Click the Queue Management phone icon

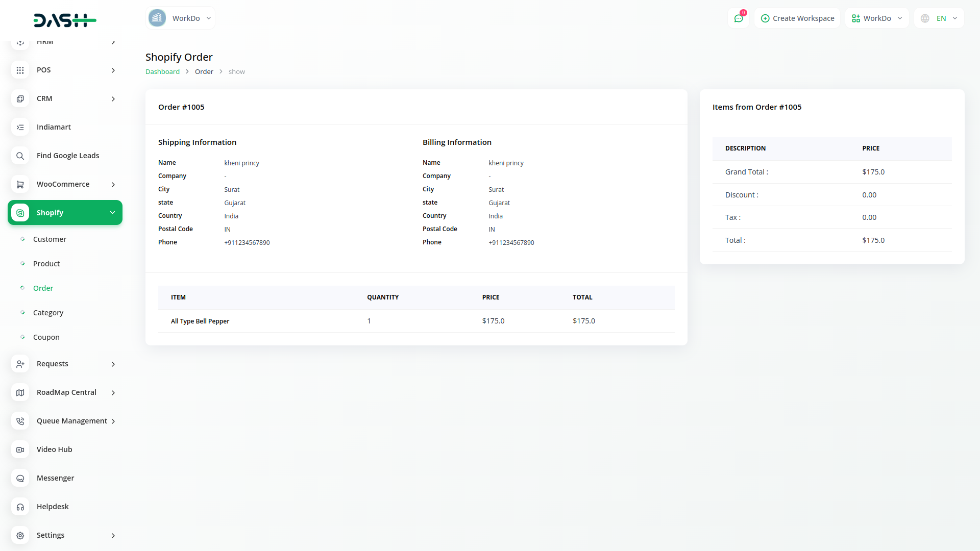point(20,421)
